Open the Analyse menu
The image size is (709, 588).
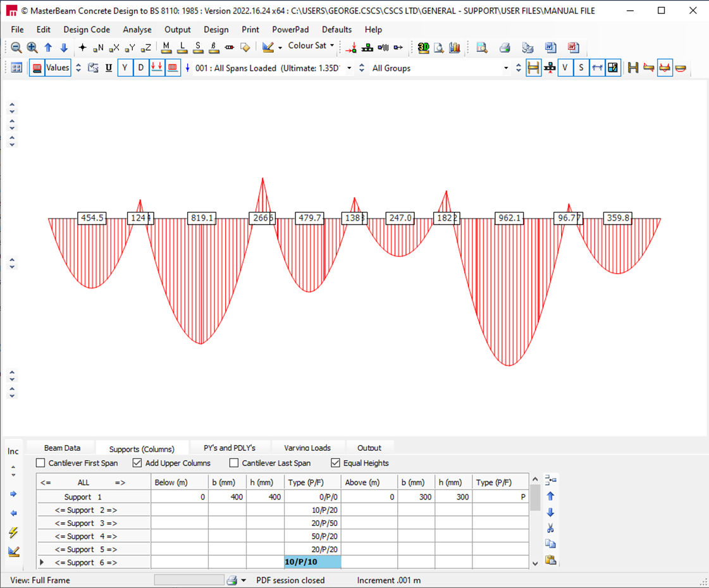137,30
